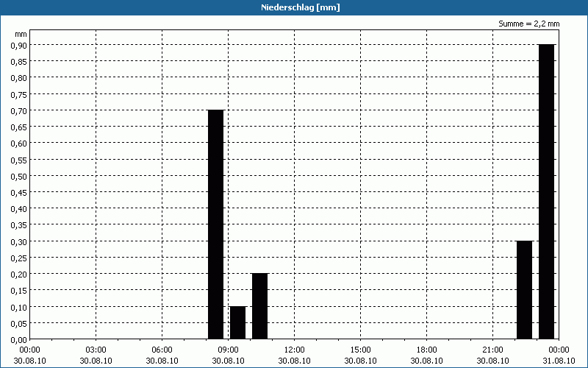Viewport: 588px width, 368px height.
Task: Select the 09:00 time label
Action: 229,350
